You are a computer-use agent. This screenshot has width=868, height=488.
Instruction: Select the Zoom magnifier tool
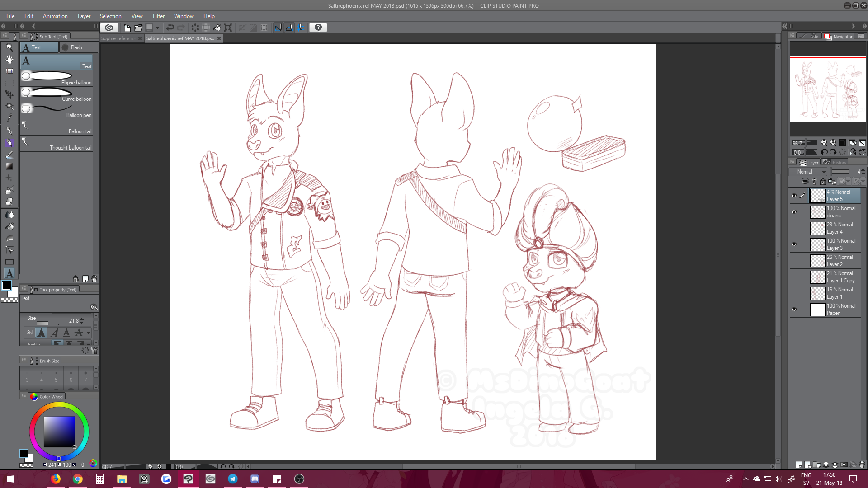(x=9, y=47)
